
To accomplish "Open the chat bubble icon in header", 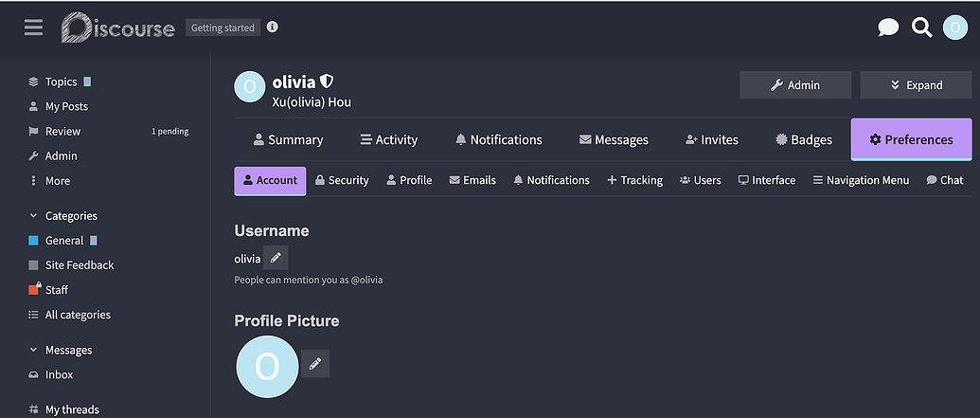I will [x=888, y=27].
